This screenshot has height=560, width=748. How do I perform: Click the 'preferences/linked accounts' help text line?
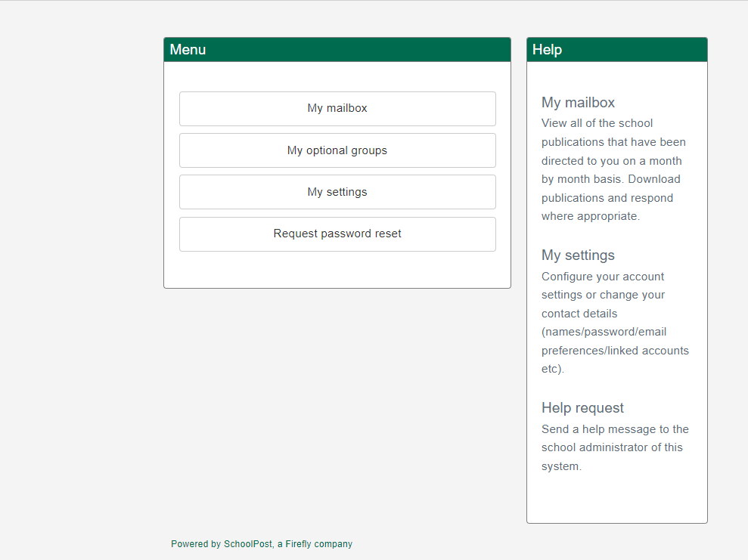tap(615, 351)
